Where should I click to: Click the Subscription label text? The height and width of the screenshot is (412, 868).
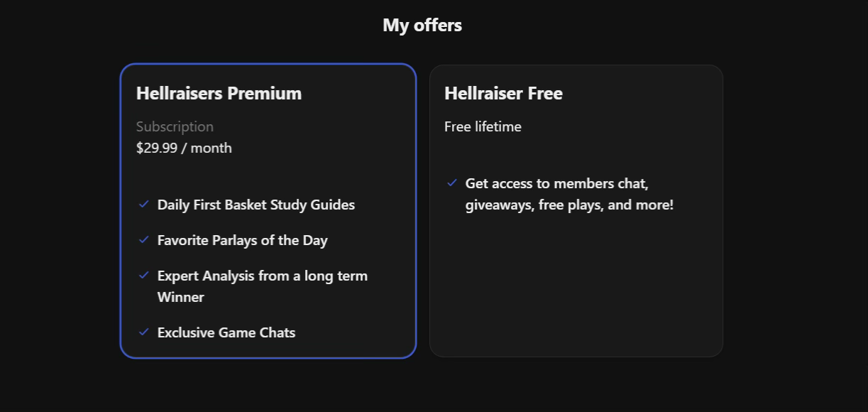(175, 126)
